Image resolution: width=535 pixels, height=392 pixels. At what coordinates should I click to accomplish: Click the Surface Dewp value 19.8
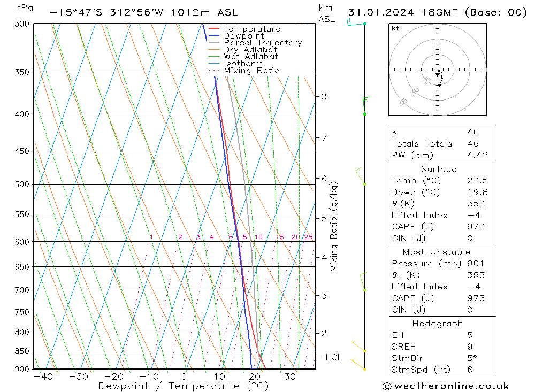(x=478, y=192)
